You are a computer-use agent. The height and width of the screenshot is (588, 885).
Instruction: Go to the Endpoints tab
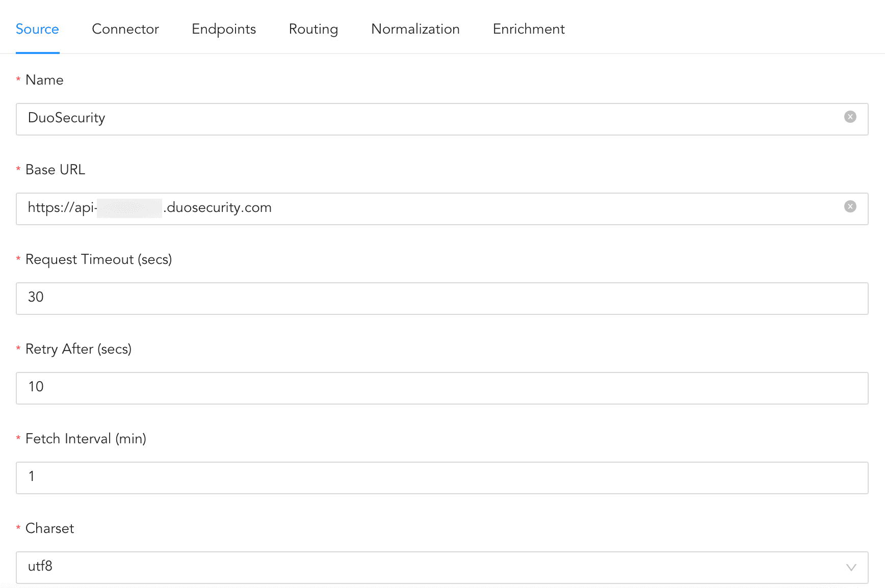pyautogui.click(x=224, y=29)
